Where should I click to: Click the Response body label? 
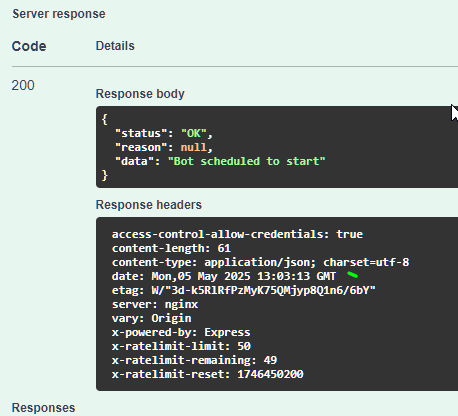coord(140,94)
